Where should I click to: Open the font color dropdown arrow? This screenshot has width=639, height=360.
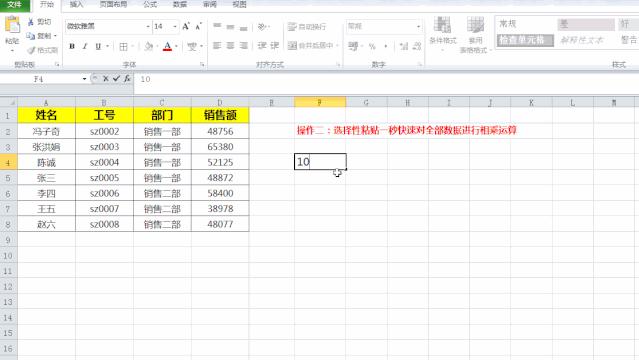(176, 46)
